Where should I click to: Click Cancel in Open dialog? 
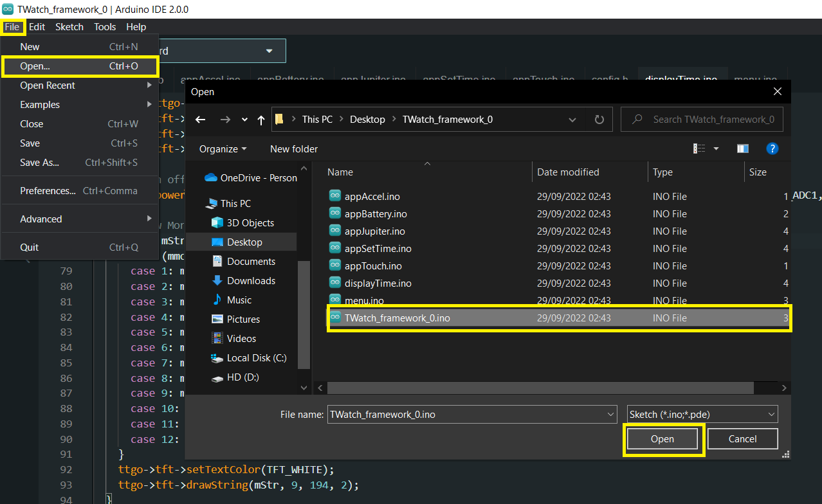pos(742,439)
